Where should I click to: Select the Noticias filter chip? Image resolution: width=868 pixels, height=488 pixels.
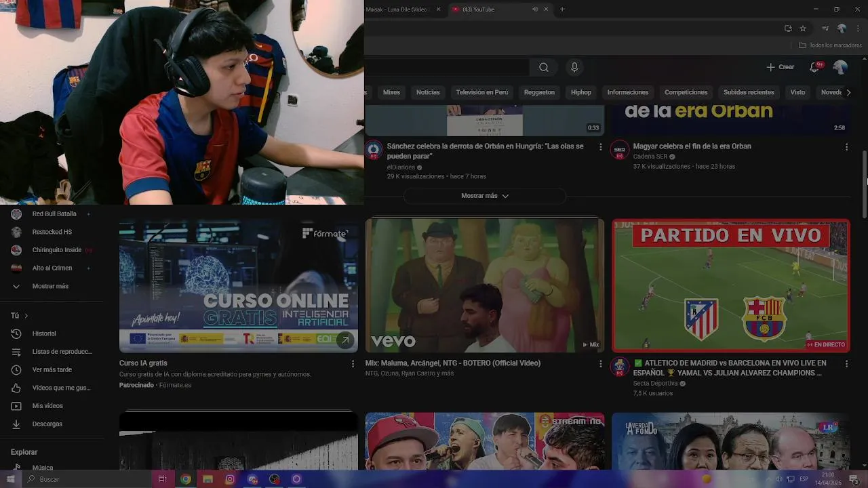tap(428, 92)
